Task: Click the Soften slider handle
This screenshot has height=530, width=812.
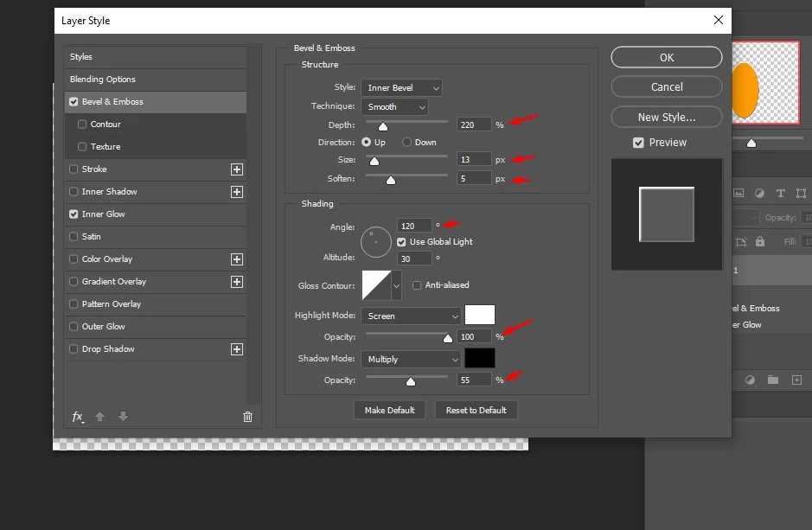Action: point(391,180)
